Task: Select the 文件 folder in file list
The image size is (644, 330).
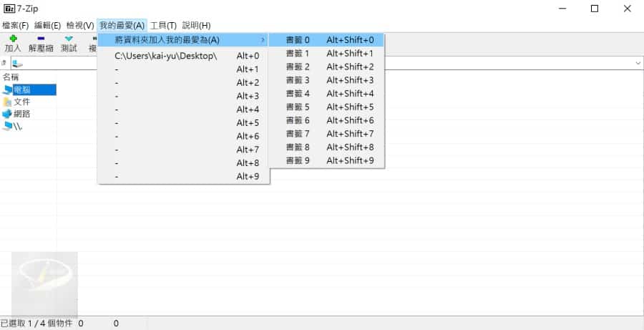Action: click(x=16, y=102)
